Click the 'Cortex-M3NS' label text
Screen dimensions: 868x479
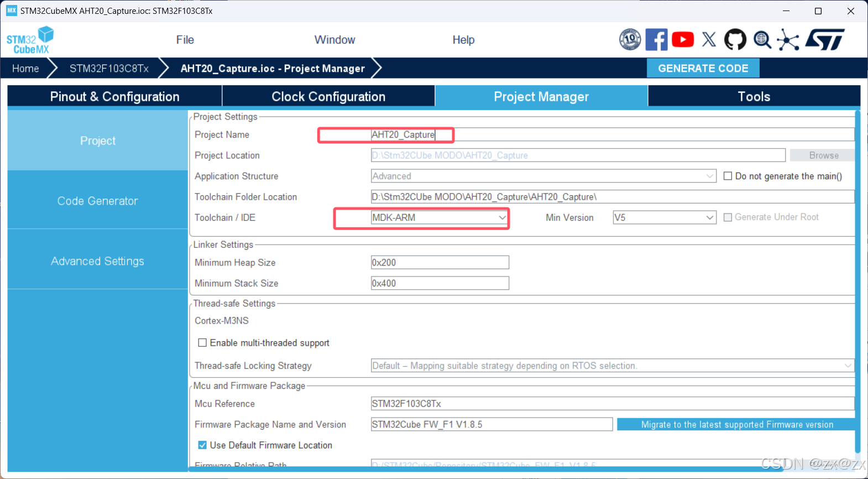(x=222, y=321)
